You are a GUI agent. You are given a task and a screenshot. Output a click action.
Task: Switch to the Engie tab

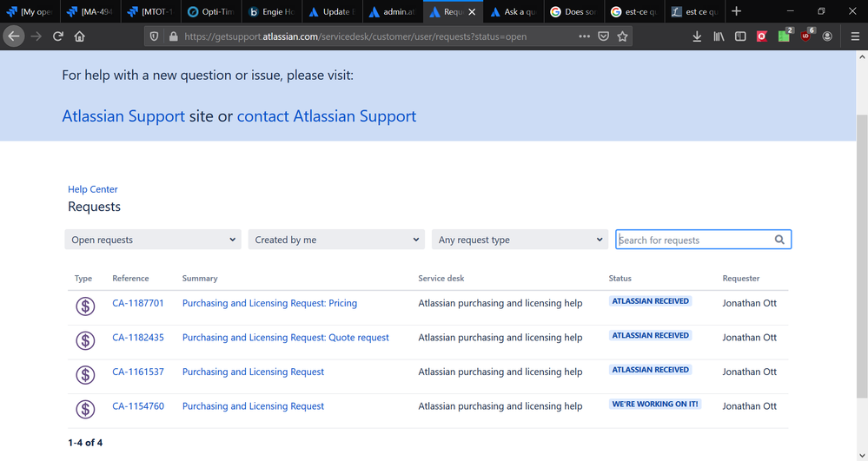(x=272, y=11)
